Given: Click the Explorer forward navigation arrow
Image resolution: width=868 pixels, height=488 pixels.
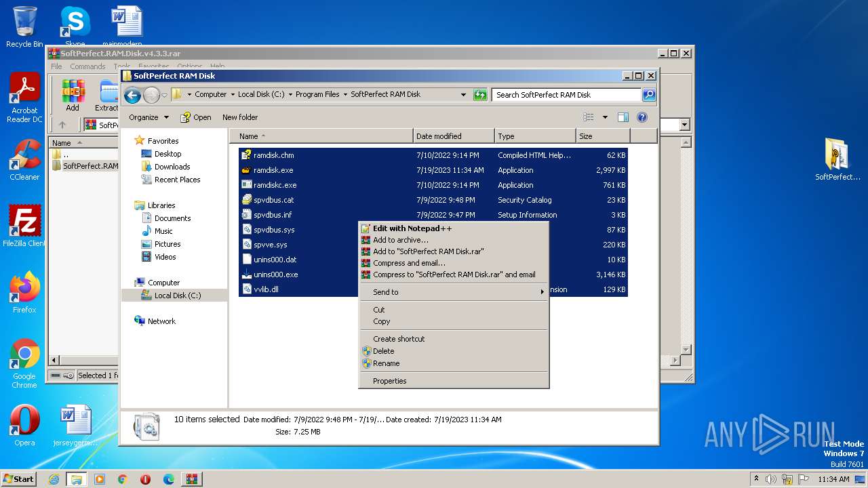Looking at the screenshot, I should click(x=151, y=95).
